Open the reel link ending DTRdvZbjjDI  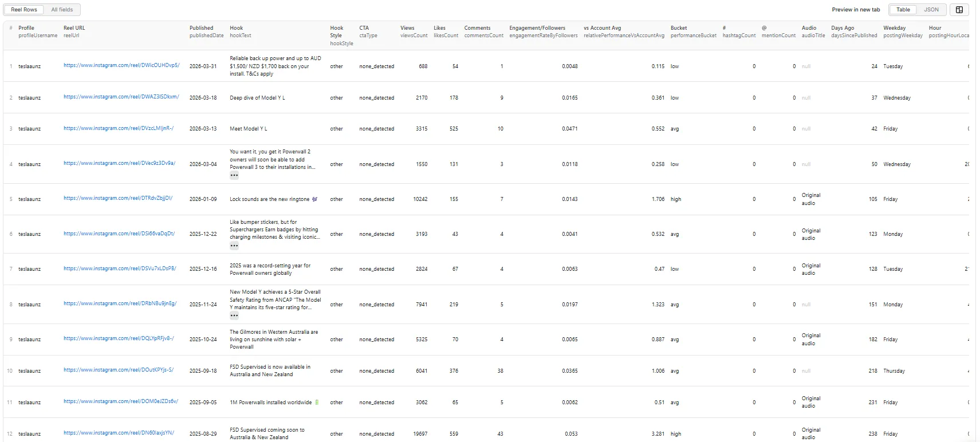click(x=118, y=198)
